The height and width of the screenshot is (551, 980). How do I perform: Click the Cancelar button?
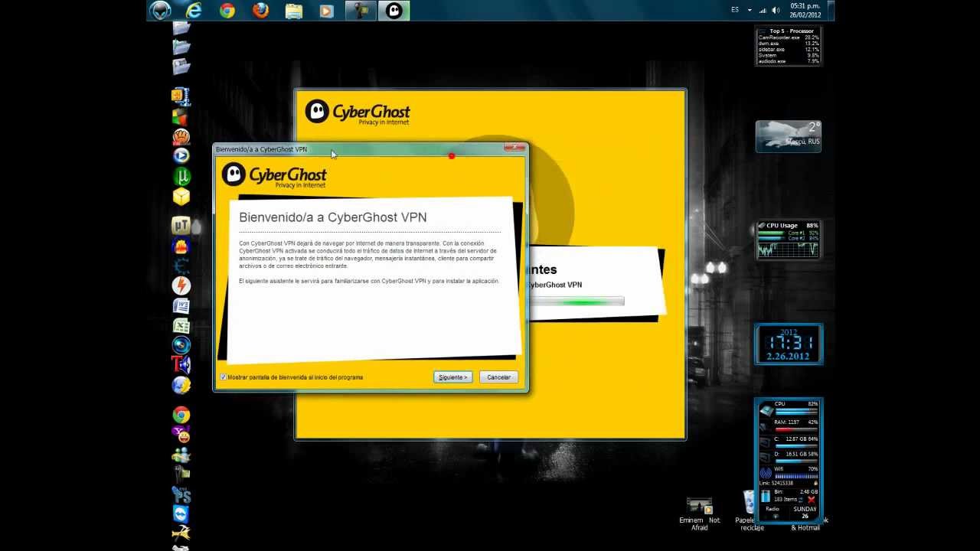pyautogui.click(x=498, y=377)
